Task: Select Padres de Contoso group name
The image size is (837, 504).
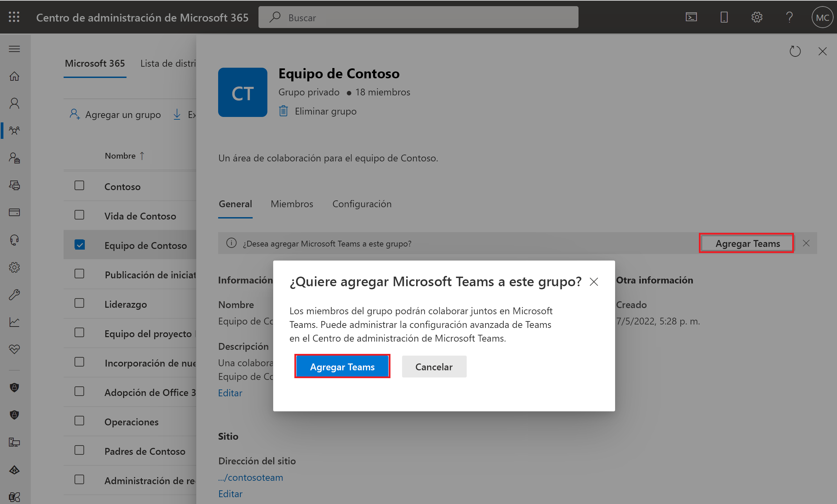Action: click(145, 451)
